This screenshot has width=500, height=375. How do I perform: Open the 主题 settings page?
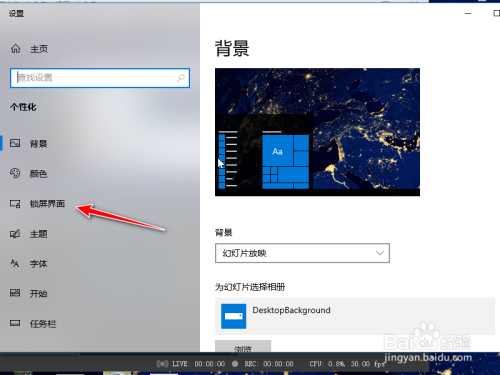(x=38, y=234)
